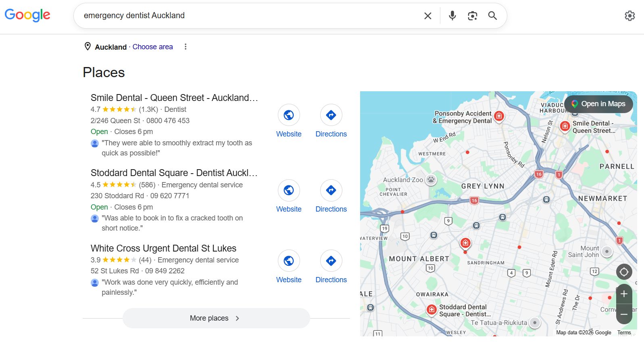644x342 pixels.
Task: Click the Choose area link
Action: coord(152,47)
